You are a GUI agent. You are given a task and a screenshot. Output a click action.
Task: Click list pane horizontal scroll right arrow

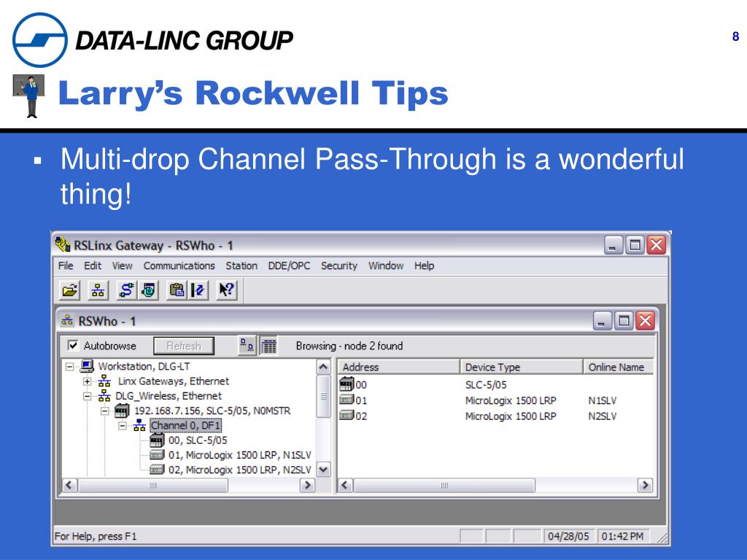coord(645,485)
